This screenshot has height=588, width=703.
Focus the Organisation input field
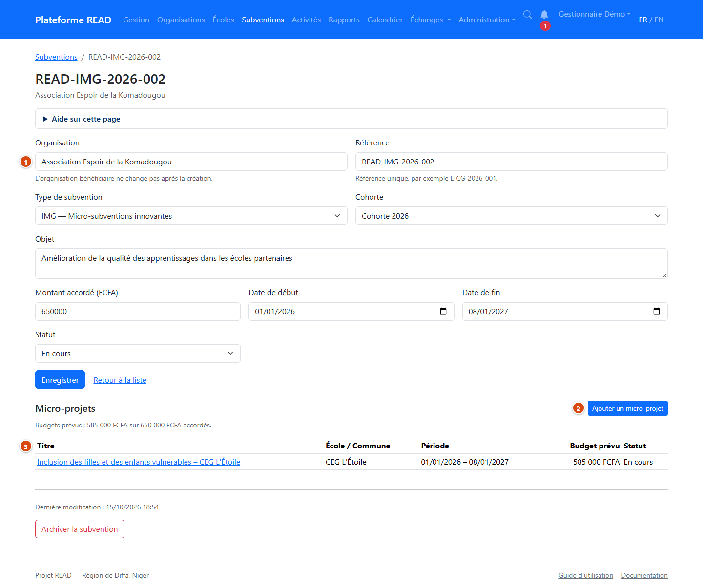(x=191, y=162)
